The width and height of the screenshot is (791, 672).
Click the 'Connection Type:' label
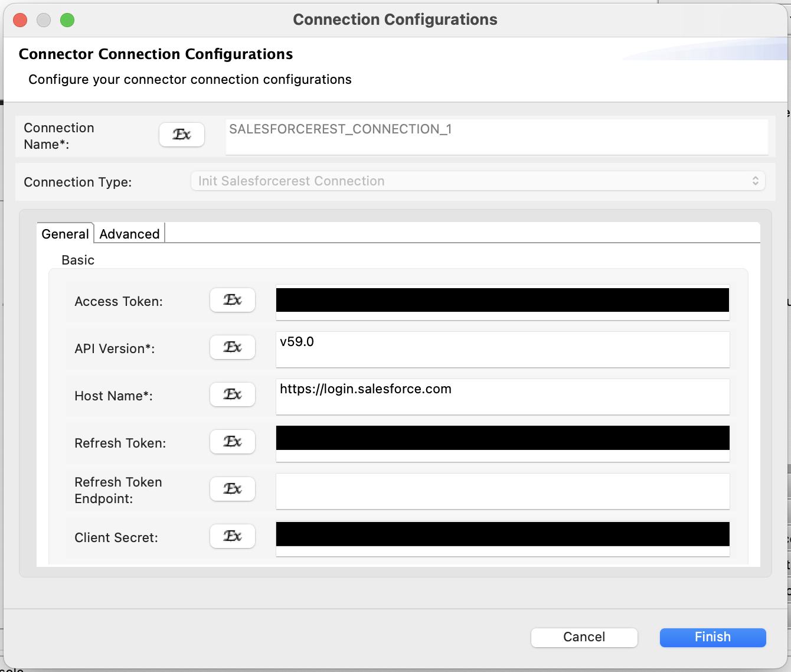tap(78, 182)
